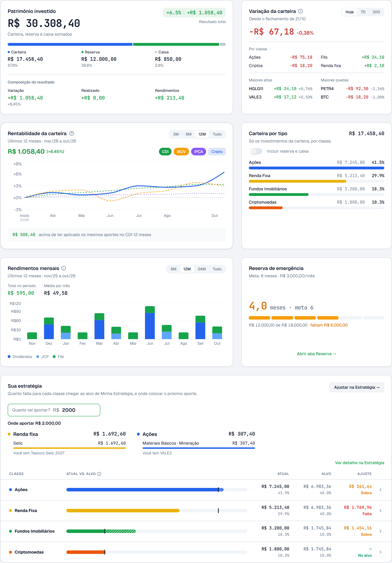This screenshot has height=563, width=392.
Task: Select 6M period for Rendimentos mensais
Action: click(x=173, y=269)
